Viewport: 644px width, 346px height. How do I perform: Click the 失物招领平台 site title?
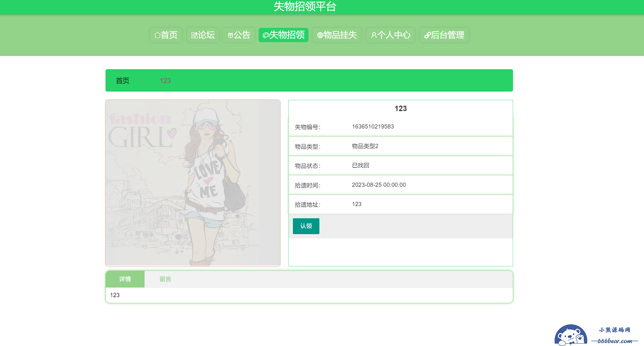[x=305, y=7]
